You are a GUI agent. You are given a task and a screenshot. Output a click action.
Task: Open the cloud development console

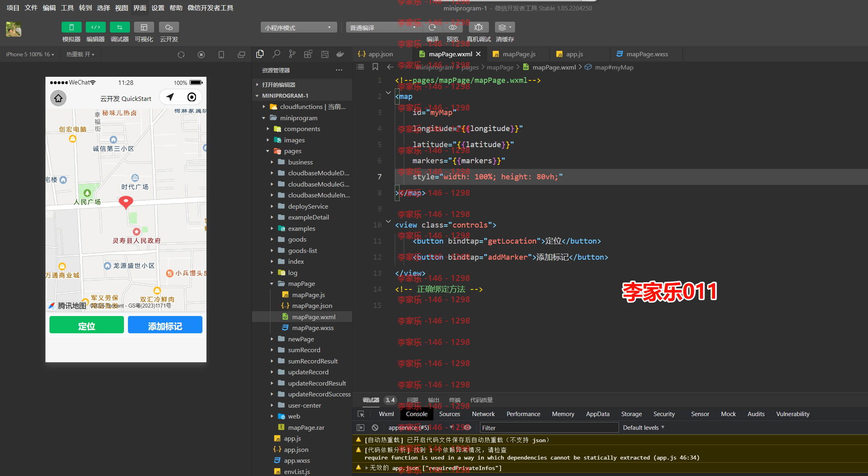tap(169, 27)
